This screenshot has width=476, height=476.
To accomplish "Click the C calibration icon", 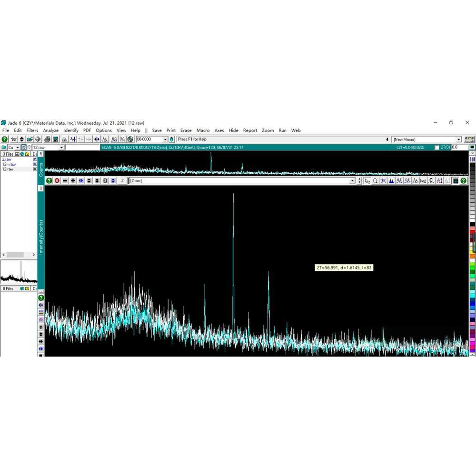I will pos(431,181).
